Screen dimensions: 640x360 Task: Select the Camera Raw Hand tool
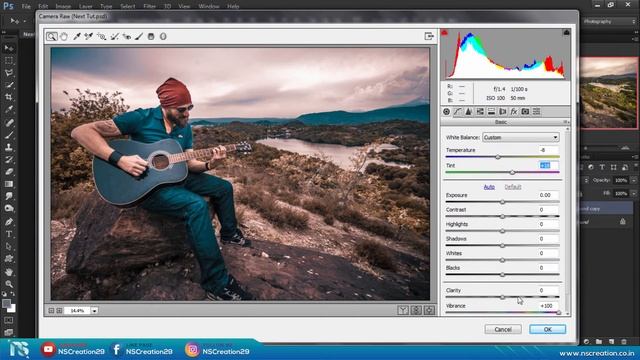[x=64, y=36]
